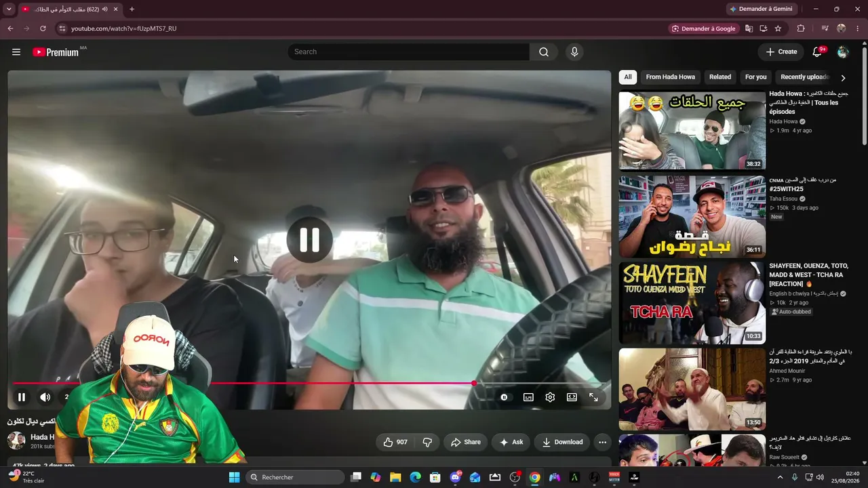Click Demander à Google lens button
This screenshot has height=488, width=868.
click(x=703, y=28)
